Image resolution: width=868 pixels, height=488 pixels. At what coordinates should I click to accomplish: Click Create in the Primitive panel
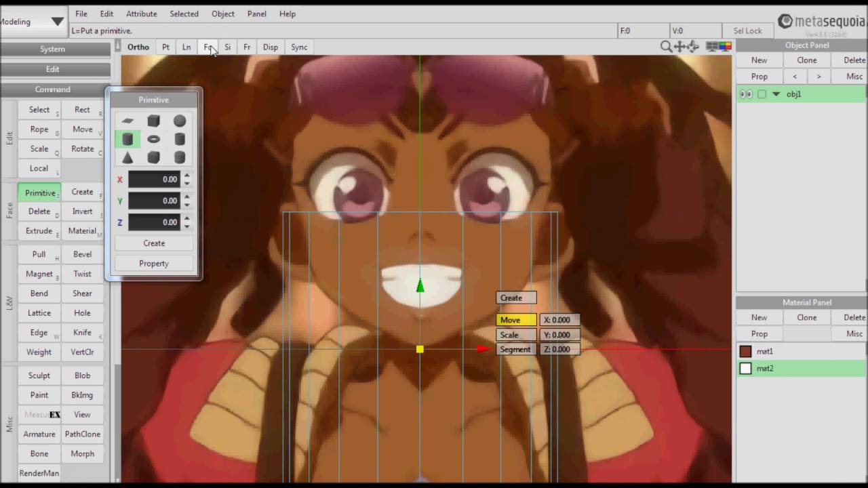pyautogui.click(x=154, y=243)
